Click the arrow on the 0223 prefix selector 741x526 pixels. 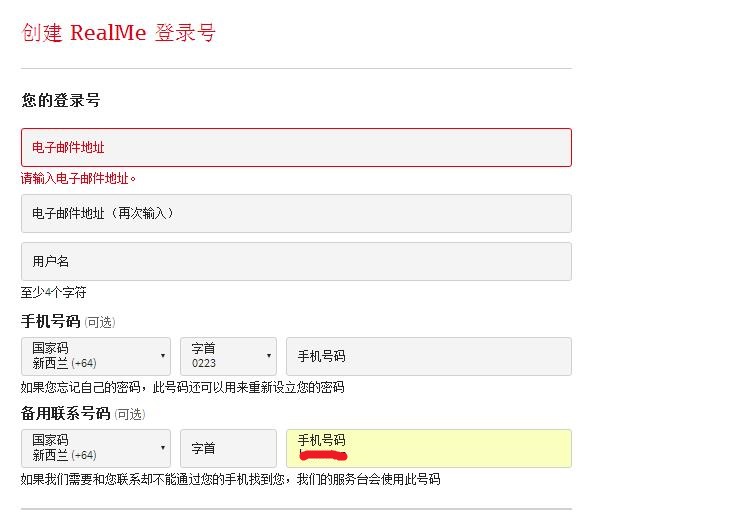[268, 356]
